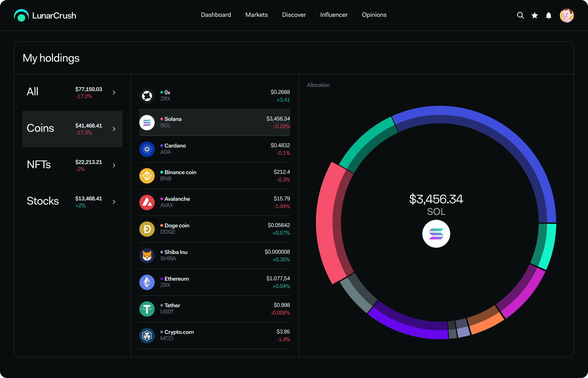Click Cardano change -0.1%
This screenshot has height=378, width=588.
pos(283,153)
